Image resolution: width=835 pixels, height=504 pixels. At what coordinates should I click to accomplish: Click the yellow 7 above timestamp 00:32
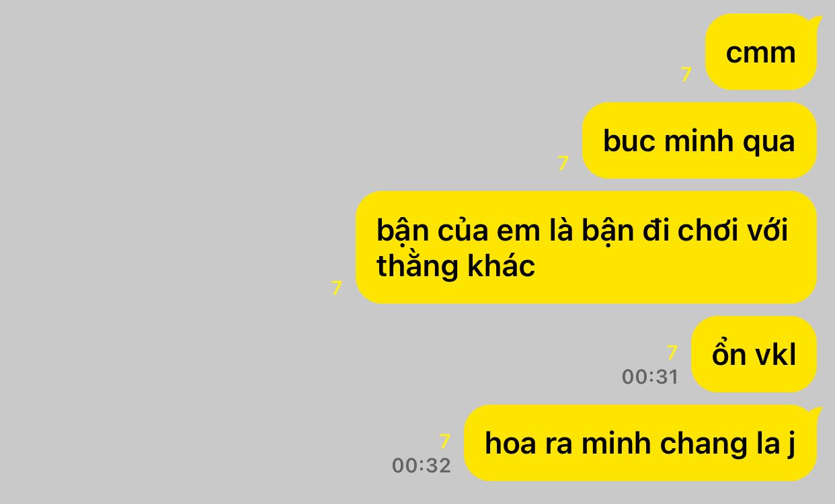[x=444, y=442]
